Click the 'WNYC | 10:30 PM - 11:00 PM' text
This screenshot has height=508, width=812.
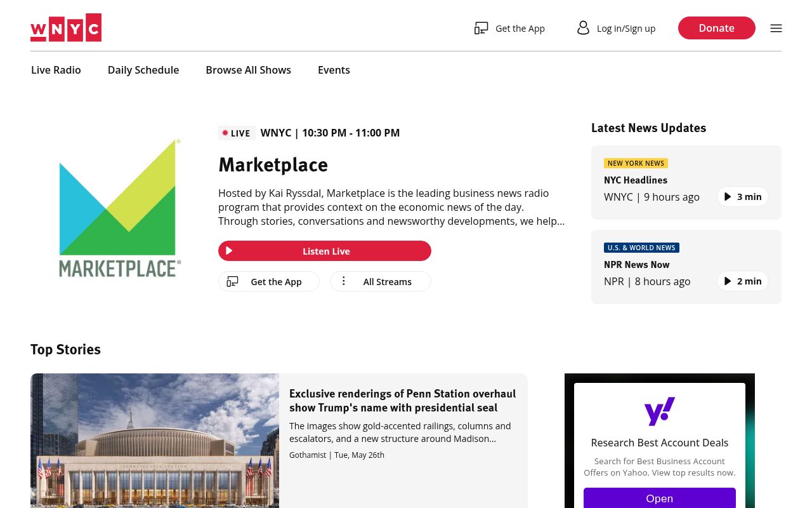pos(330,133)
